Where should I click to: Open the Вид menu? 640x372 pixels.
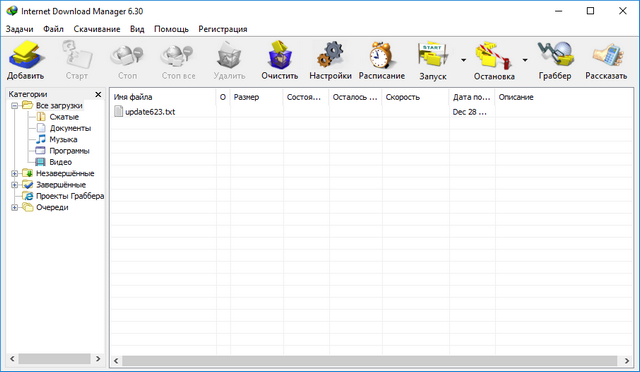[x=137, y=29]
